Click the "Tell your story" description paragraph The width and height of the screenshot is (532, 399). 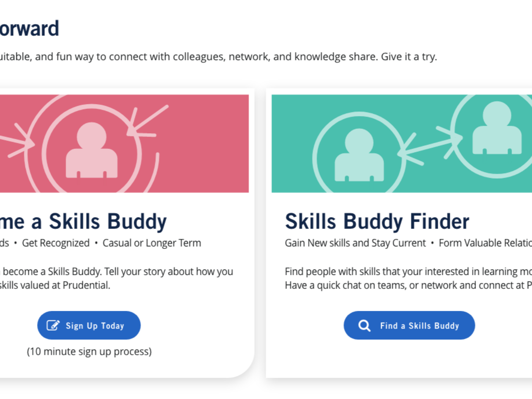tap(117, 278)
